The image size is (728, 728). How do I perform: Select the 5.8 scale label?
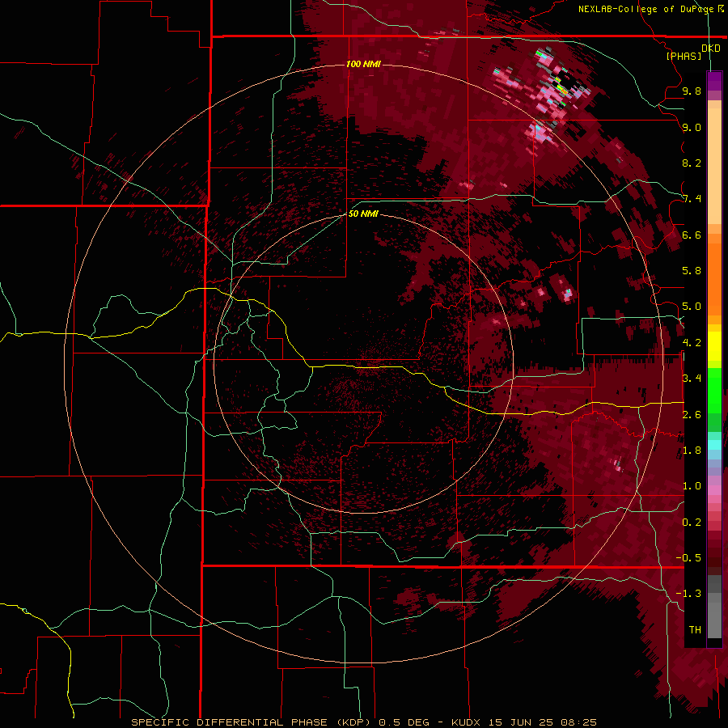(692, 271)
